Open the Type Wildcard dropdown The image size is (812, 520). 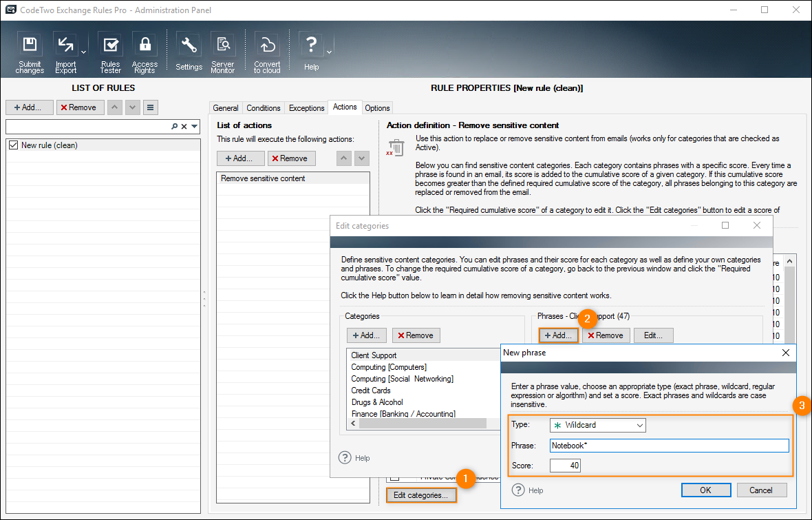click(597, 425)
